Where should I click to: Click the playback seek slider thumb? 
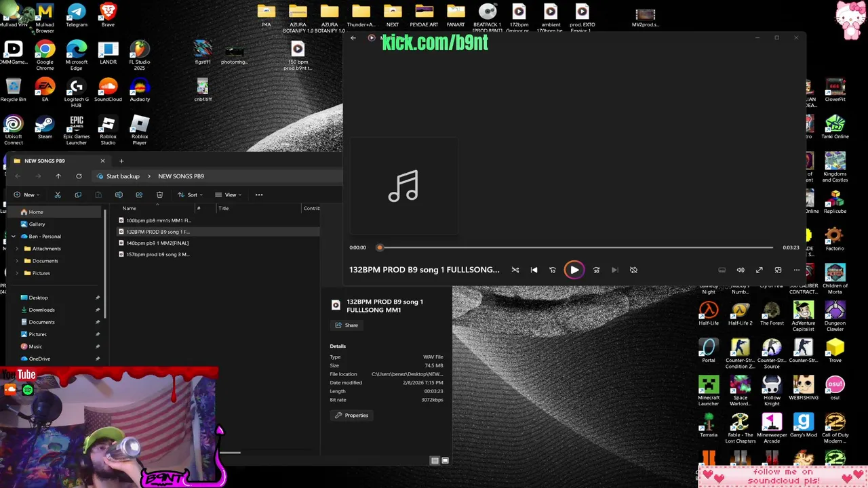click(x=380, y=247)
